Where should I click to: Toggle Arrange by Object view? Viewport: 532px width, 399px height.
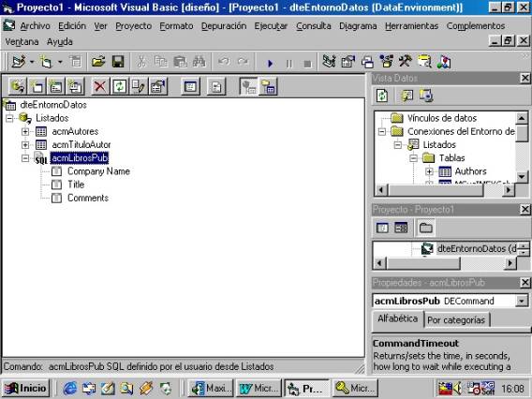tap(269, 86)
